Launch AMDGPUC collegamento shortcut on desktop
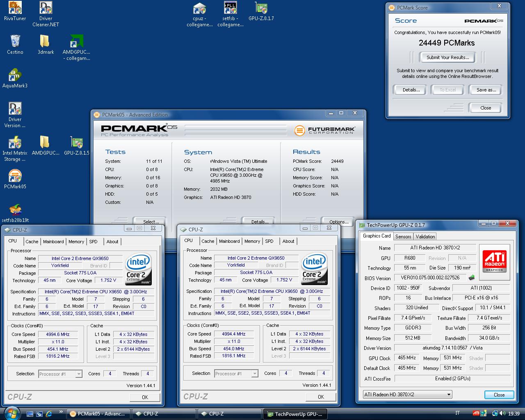The width and height of the screenshot is (525, 420). point(76,41)
